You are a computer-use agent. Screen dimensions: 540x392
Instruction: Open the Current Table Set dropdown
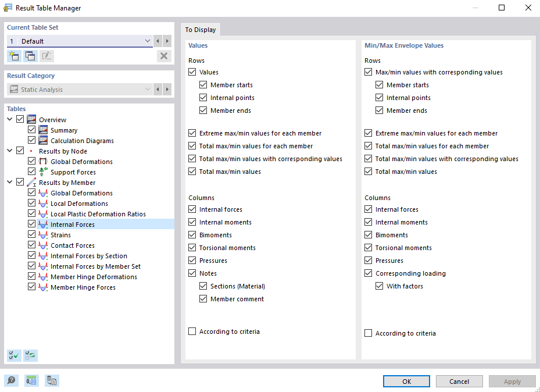[x=148, y=41]
